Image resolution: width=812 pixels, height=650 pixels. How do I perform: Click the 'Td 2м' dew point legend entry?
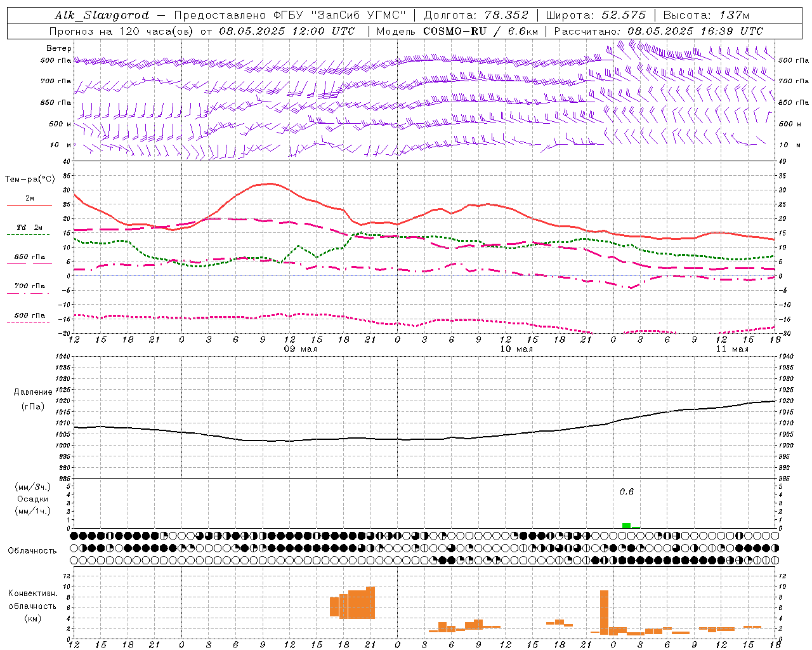coord(29,227)
